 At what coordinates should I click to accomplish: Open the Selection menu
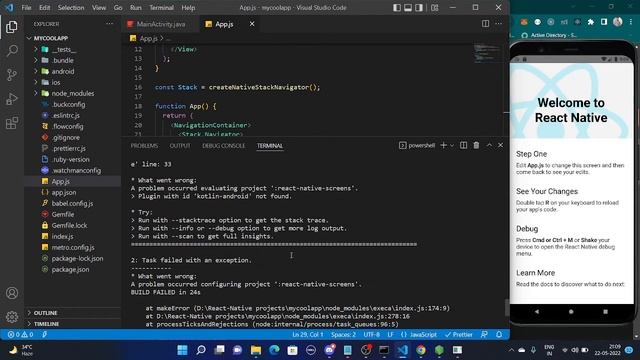point(71,8)
